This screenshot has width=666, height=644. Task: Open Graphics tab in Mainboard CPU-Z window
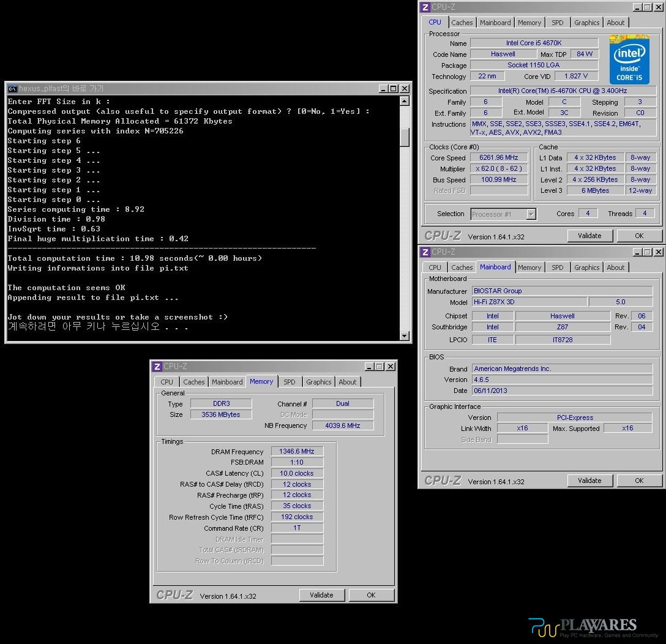[586, 268]
